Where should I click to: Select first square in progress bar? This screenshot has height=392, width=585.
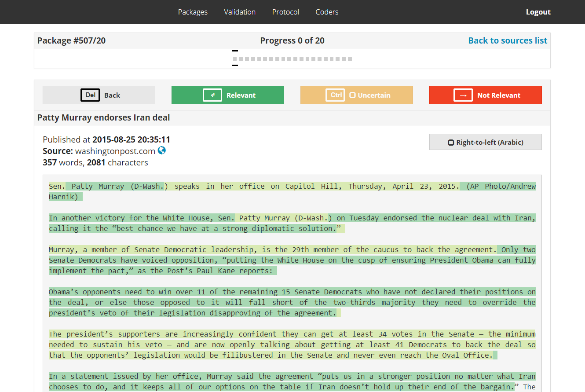(x=235, y=59)
